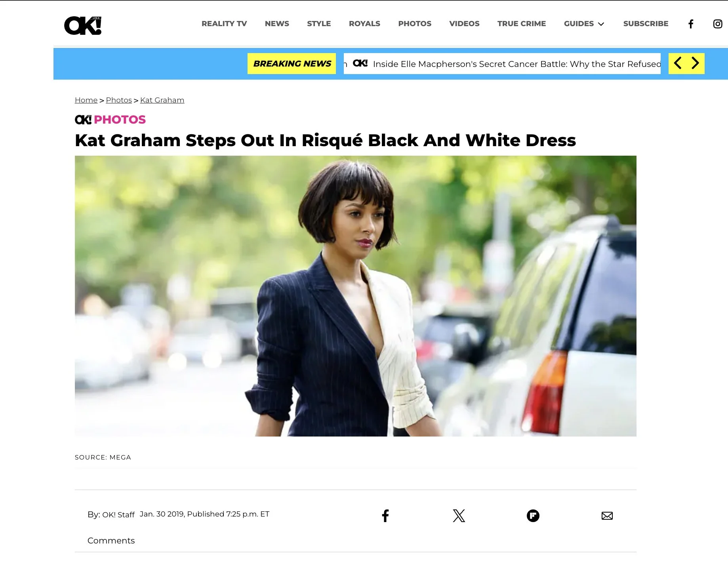Image resolution: width=728 pixels, height=572 pixels.
Task: Share article via email envelope icon
Action: 607,516
